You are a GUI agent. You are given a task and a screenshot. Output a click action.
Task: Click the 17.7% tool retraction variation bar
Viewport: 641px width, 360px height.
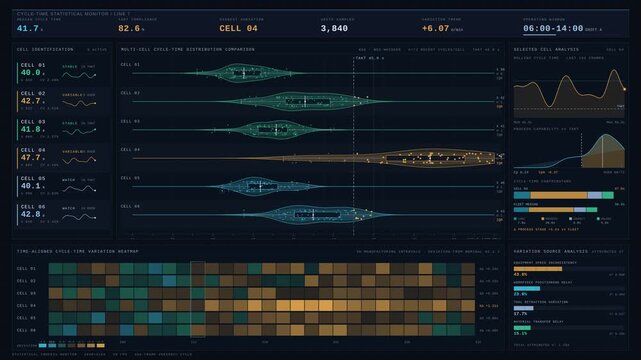coord(523,308)
